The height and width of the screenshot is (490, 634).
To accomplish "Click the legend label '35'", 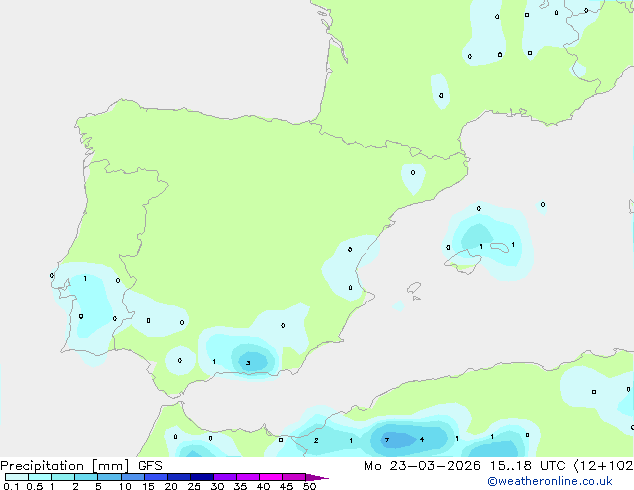I will pyautogui.click(x=240, y=486).
